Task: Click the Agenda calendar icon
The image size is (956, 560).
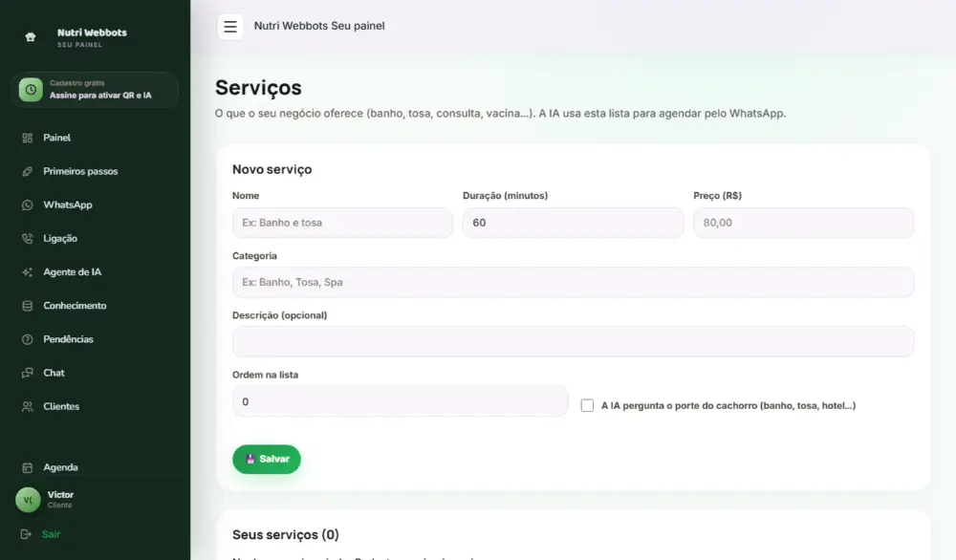Action: pyautogui.click(x=28, y=468)
